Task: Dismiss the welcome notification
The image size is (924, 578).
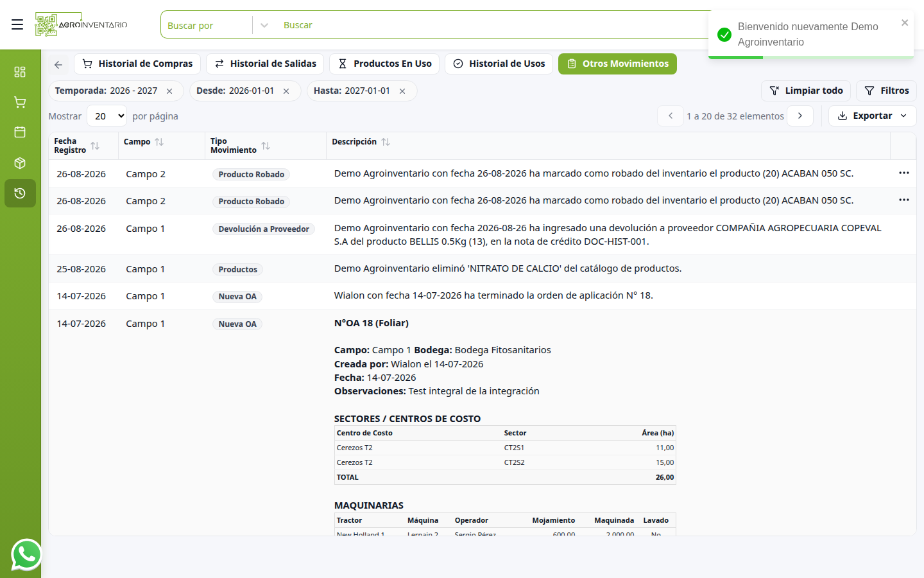Action: coord(905,22)
